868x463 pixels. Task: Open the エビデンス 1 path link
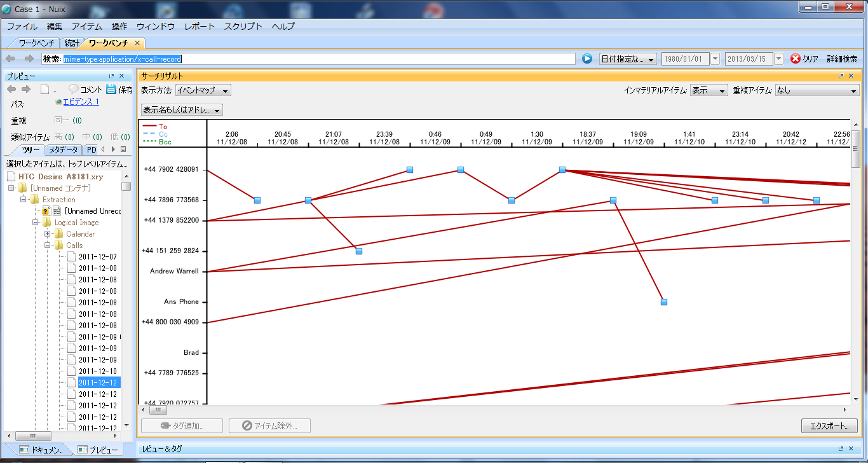[x=81, y=102]
